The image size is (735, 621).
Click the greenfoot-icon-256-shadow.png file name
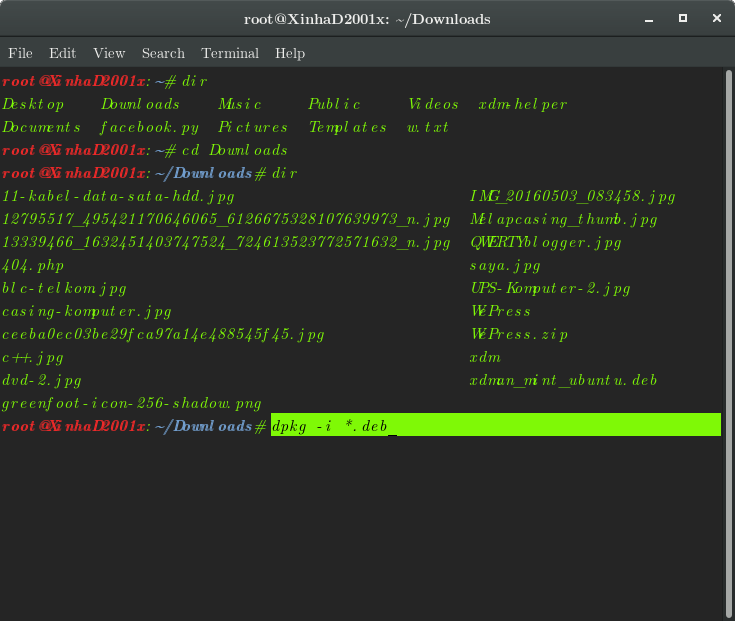coord(132,403)
